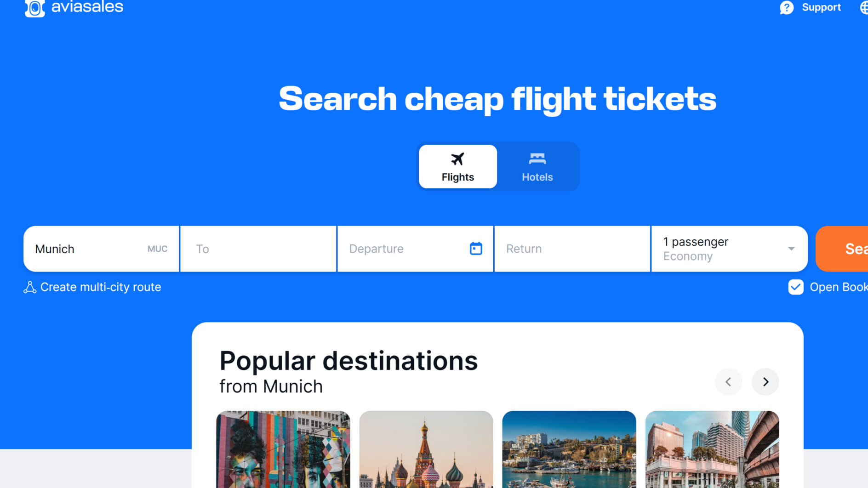The width and height of the screenshot is (868, 488).
Task: Open the Departure calendar icon
Action: click(476, 249)
